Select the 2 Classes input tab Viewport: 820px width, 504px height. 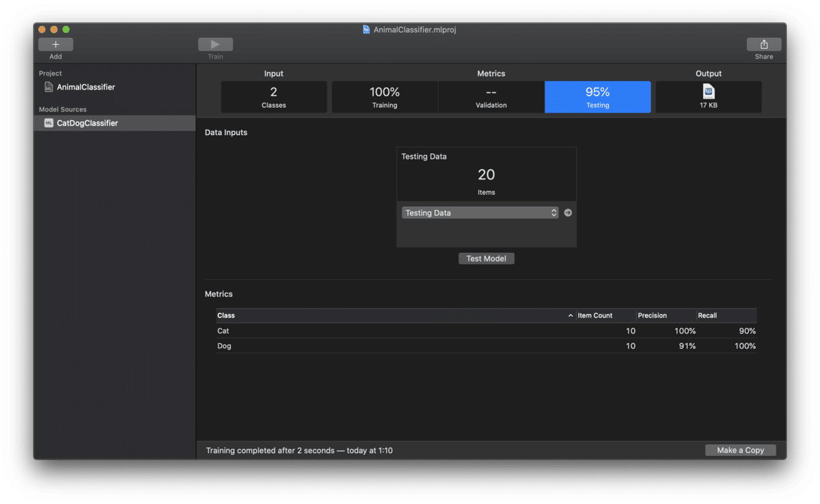[x=274, y=97]
